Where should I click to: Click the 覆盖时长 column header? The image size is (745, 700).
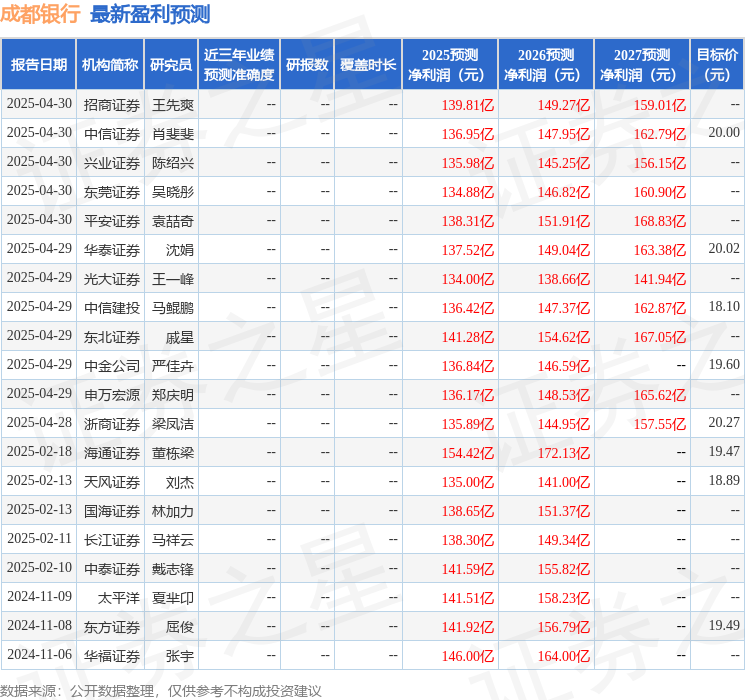point(368,65)
